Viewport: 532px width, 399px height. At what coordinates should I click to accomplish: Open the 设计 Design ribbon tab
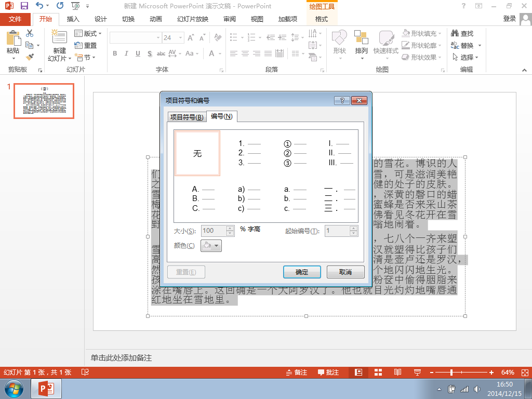point(100,19)
